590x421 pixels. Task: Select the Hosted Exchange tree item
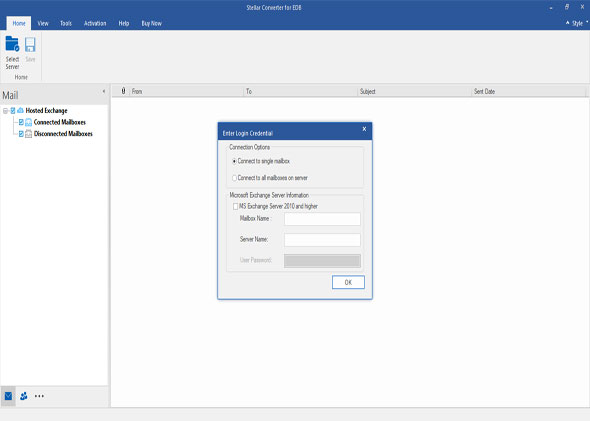(x=46, y=111)
